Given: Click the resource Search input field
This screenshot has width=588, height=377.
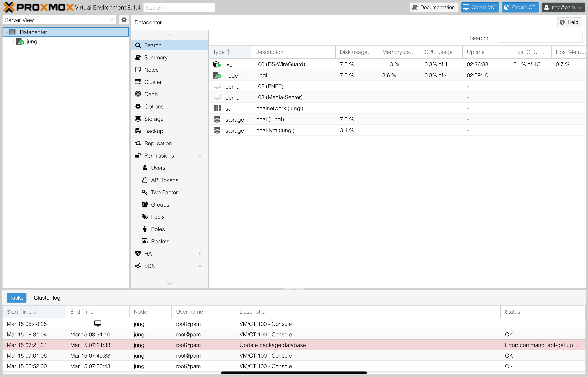Looking at the screenshot, I should tap(540, 38).
